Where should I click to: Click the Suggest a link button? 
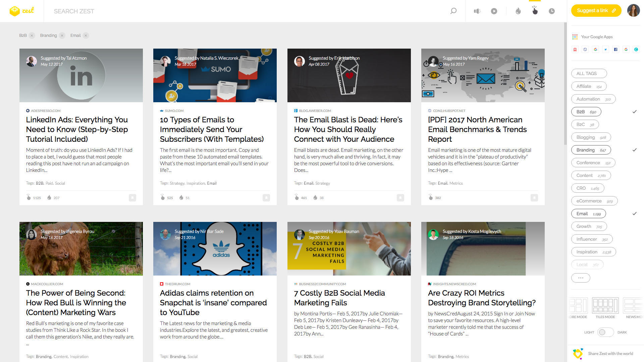(596, 11)
